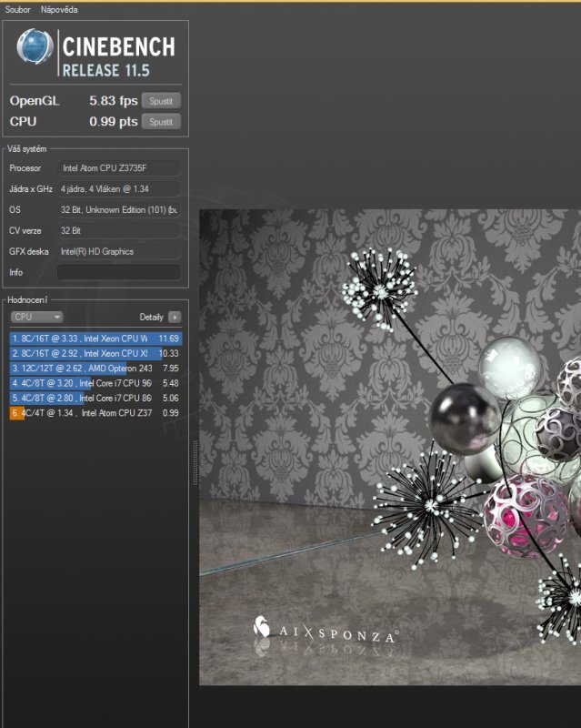Screen dimensions: 581x728
Task: Expand the Detaily arrow button
Action: [175, 317]
